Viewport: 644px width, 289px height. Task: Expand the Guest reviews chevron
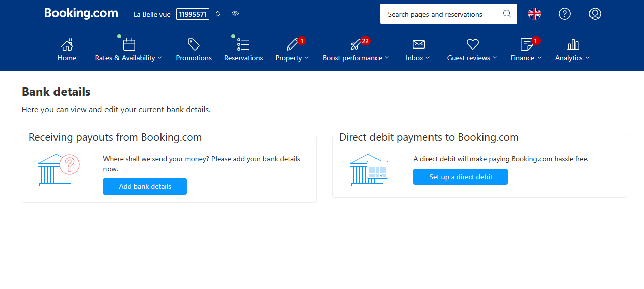(495, 58)
